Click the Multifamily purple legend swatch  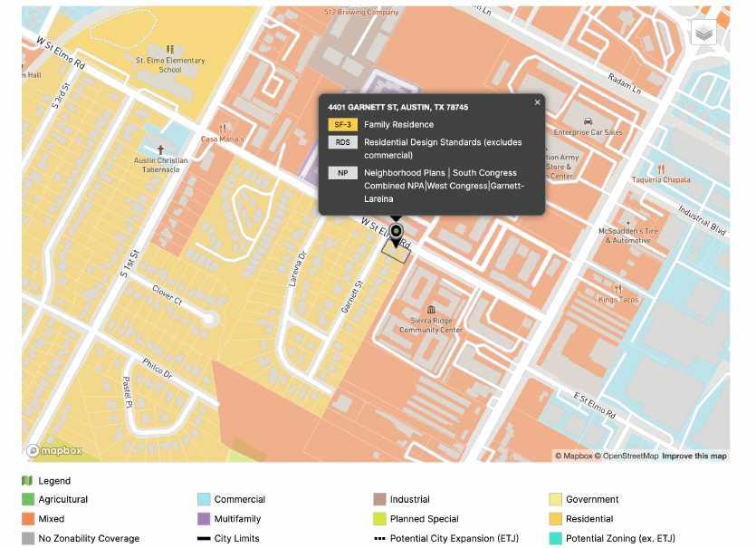click(204, 519)
